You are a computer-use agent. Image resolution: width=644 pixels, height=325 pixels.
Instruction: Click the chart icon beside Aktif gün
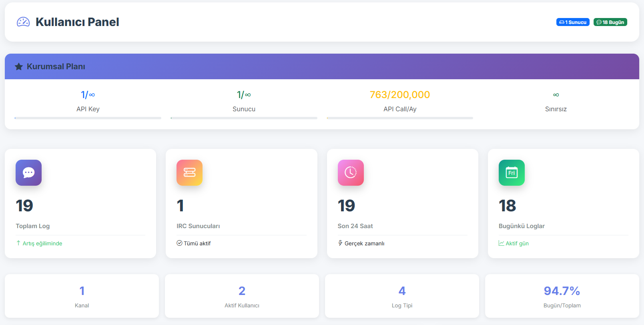501,243
